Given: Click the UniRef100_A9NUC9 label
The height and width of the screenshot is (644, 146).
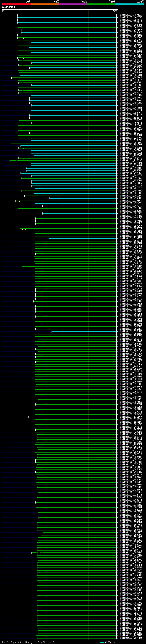Looking at the screenshot, I should (x=131, y=32).
